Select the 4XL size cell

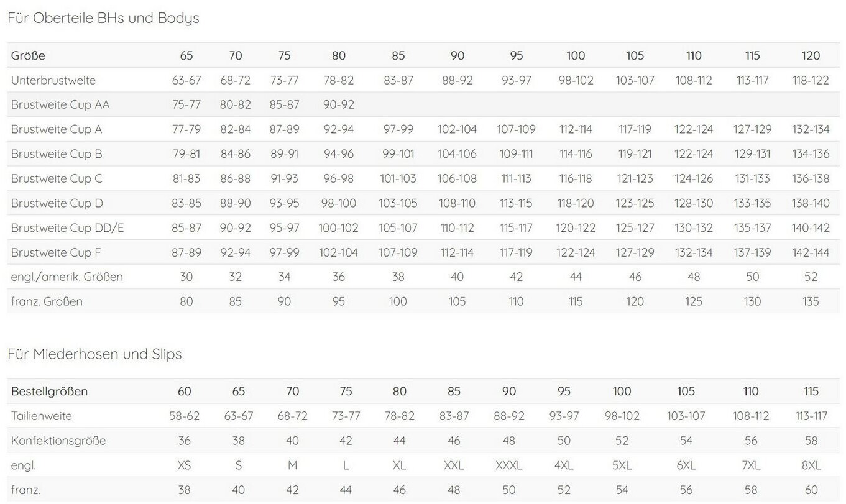[x=564, y=465]
